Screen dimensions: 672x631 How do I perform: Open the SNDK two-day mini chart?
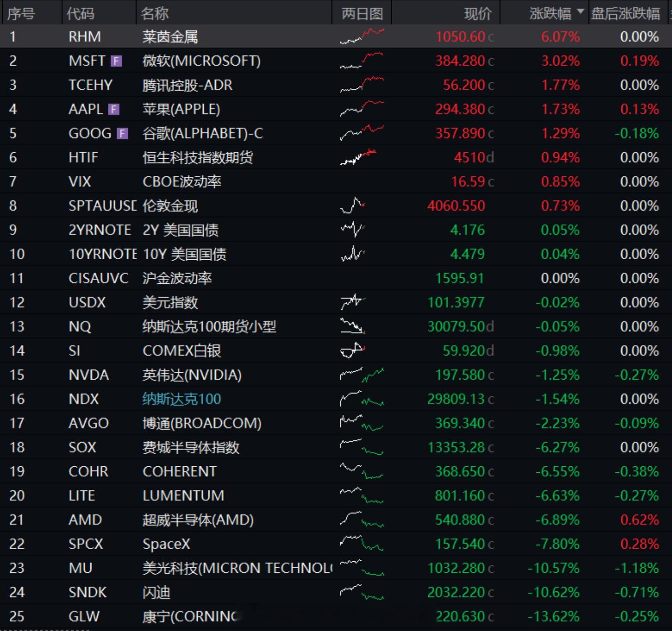coord(362,592)
